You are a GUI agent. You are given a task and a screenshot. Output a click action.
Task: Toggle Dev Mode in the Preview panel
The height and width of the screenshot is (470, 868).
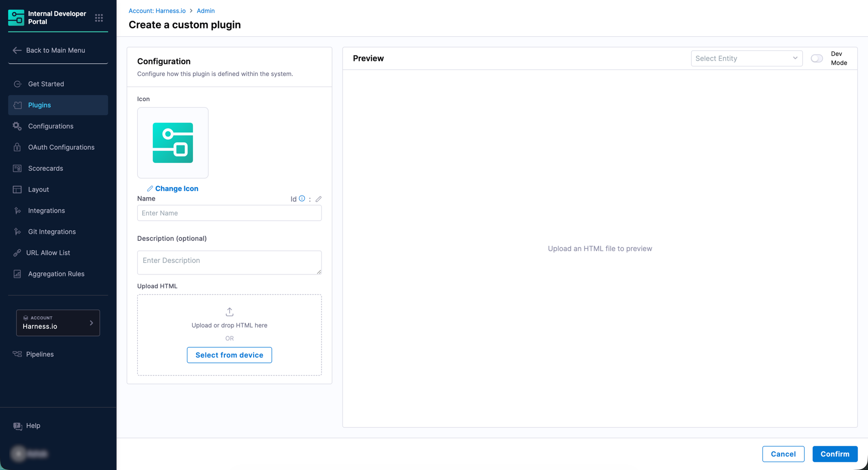(x=816, y=58)
